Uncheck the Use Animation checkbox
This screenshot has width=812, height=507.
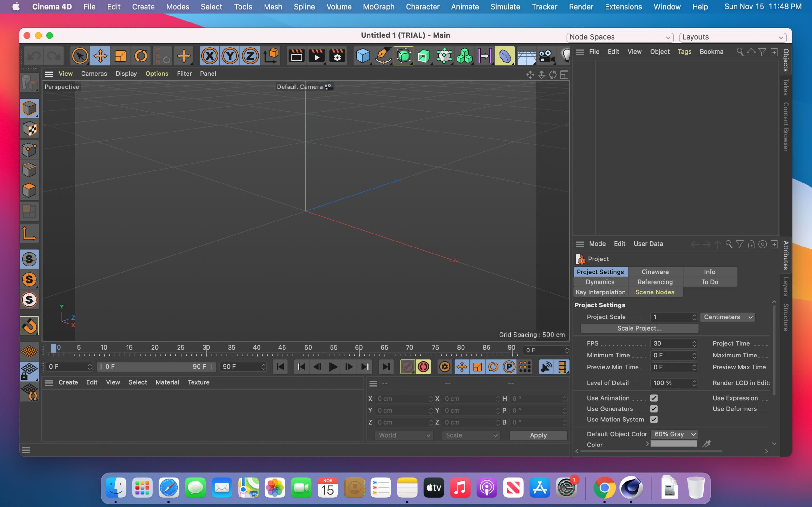pos(654,398)
